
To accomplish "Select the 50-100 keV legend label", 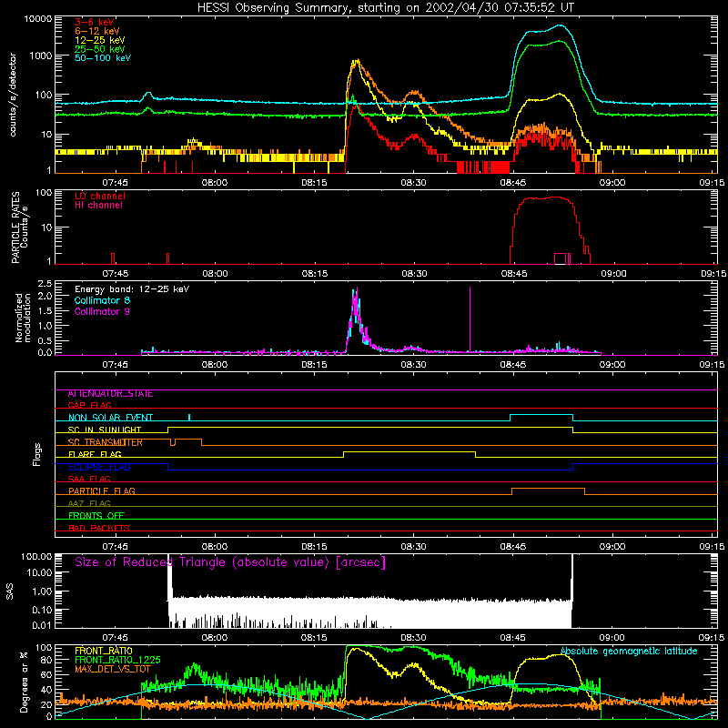I will tap(102, 57).
